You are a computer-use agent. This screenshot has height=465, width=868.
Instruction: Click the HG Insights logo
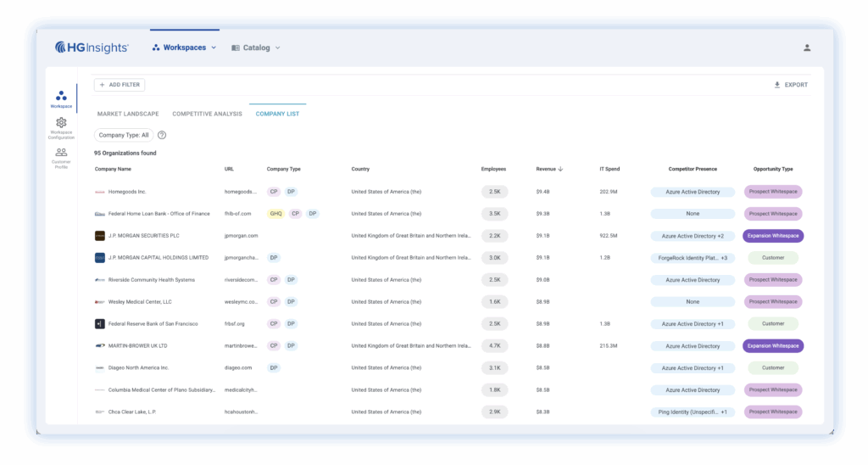tap(92, 48)
